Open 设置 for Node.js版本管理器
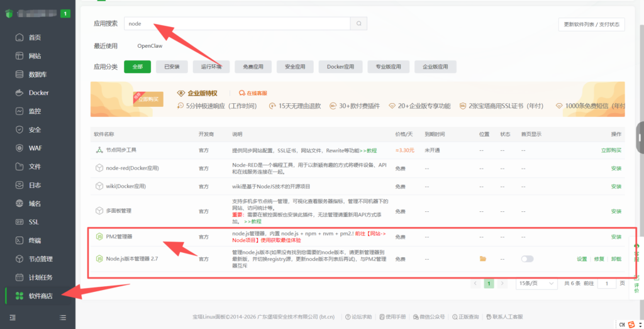 click(582, 259)
